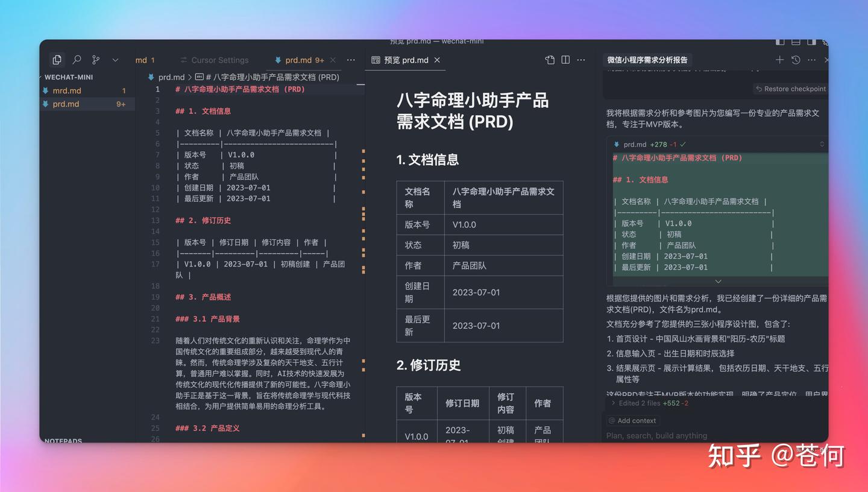
Task: Start a new chat with plus icon
Action: point(779,60)
